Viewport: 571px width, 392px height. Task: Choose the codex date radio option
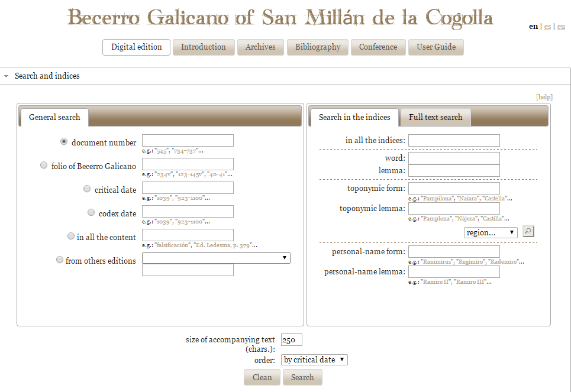coord(91,212)
